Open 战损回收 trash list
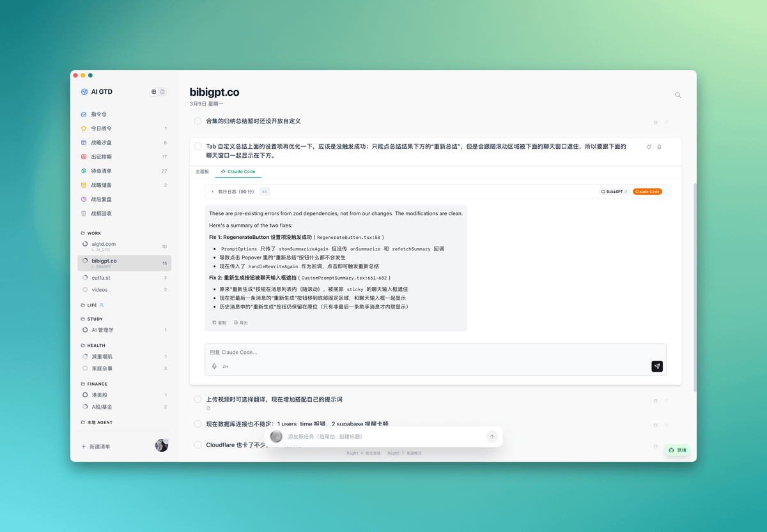This screenshot has width=767, height=532. [x=101, y=213]
